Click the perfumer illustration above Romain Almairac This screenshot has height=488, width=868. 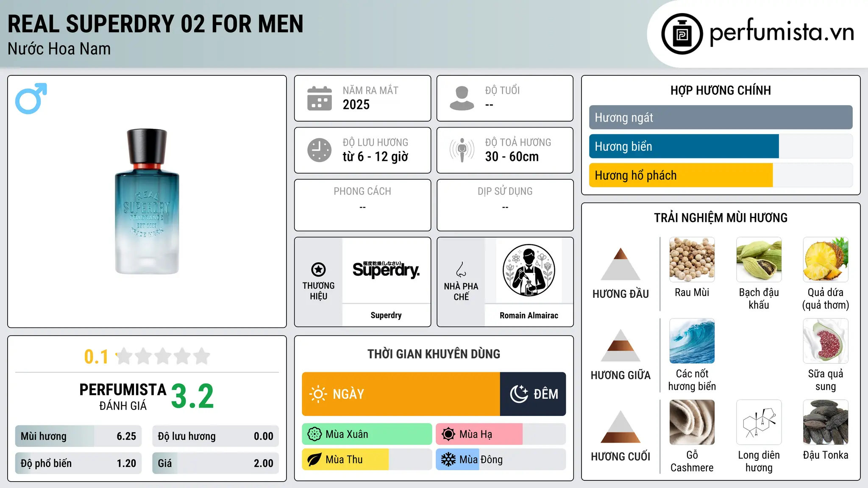pyautogui.click(x=529, y=270)
